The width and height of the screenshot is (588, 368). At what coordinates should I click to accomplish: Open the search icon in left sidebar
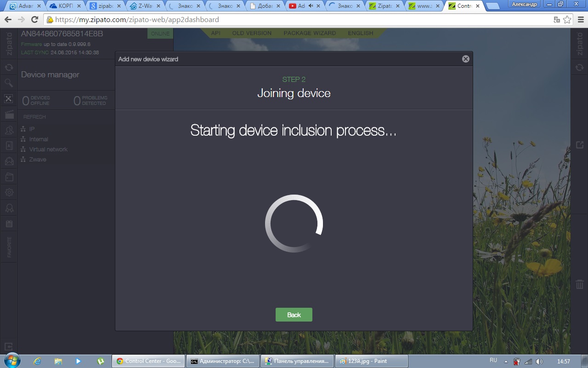click(9, 83)
